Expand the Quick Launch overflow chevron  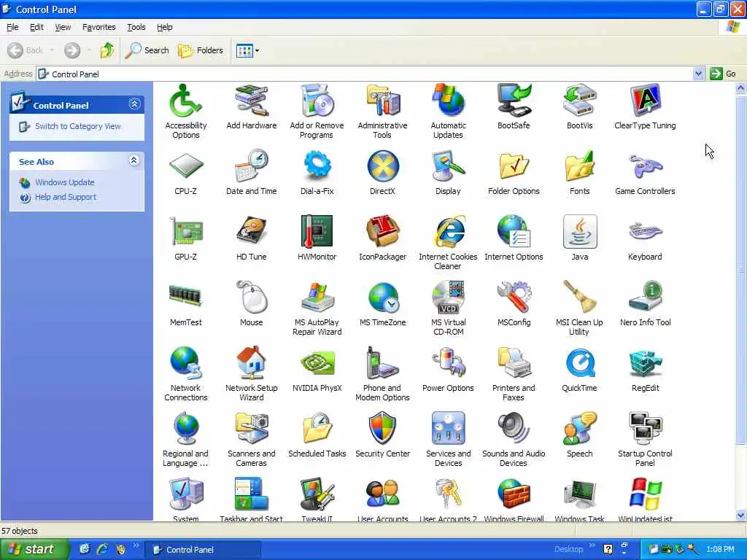tap(136, 545)
